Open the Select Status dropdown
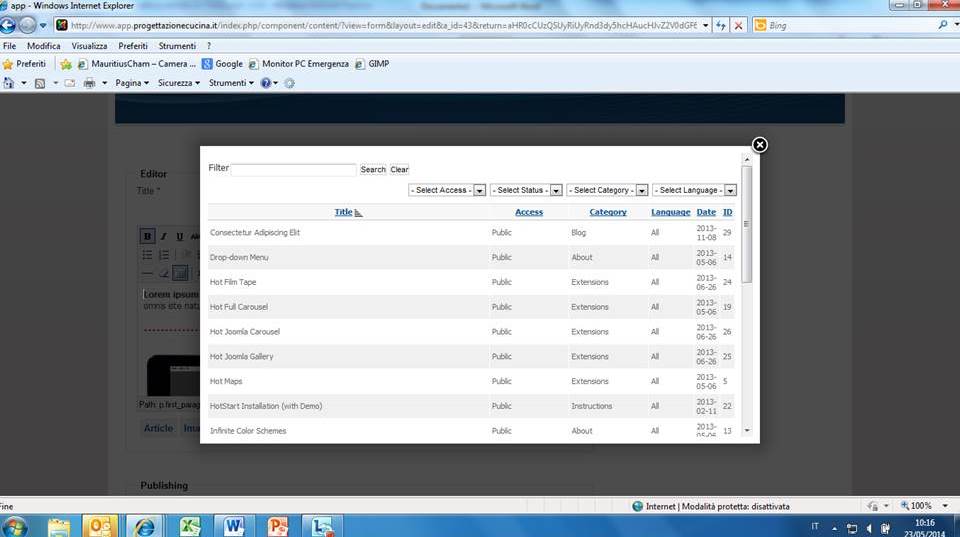Screen dimensions: 960x537 point(526,190)
